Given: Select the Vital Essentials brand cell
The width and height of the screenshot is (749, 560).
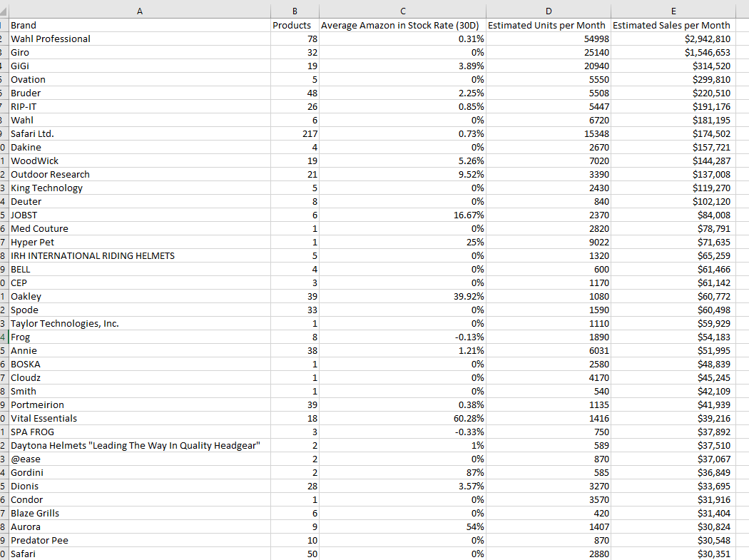Looking at the screenshot, I should [140, 418].
